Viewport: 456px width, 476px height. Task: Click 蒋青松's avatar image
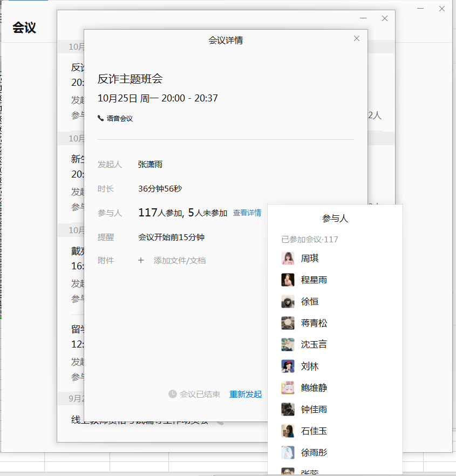(x=288, y=323)
